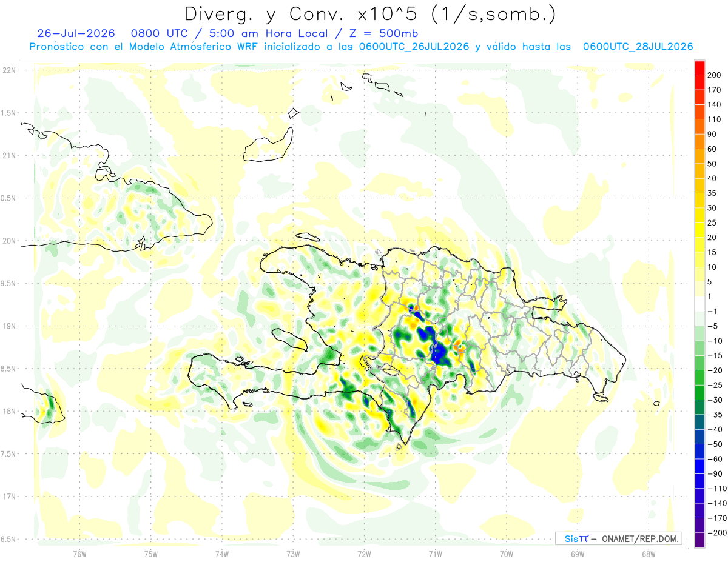This screenshot has height=562, width=728.
Task: Click the 'Pronóstico con el Modelo Atmósferico WRF' text
Action: (145, 47)
